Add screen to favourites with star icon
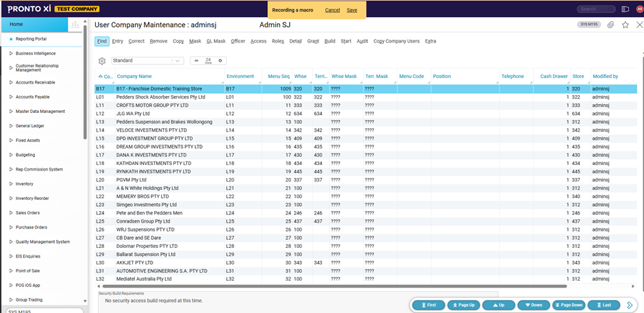 pos(625,25)
